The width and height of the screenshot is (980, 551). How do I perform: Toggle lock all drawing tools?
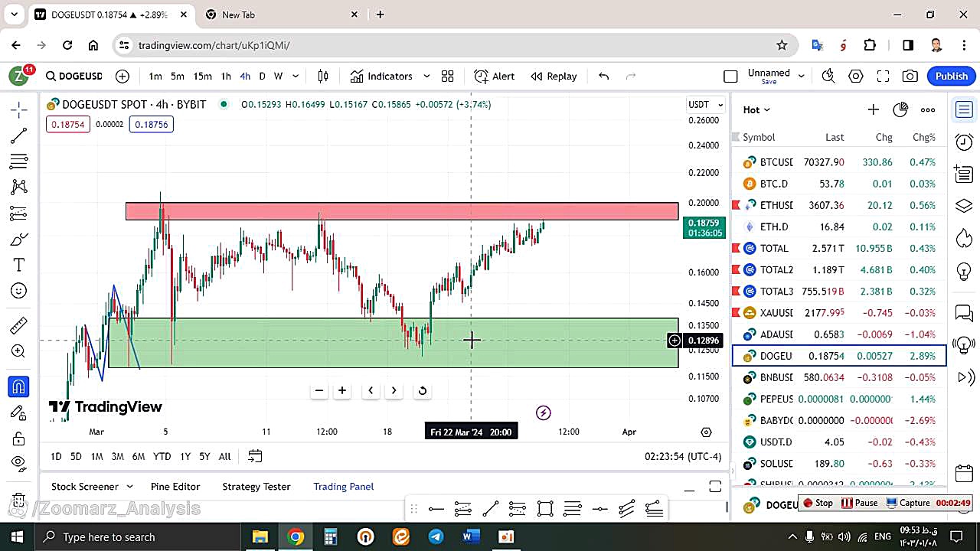[19, 438]
